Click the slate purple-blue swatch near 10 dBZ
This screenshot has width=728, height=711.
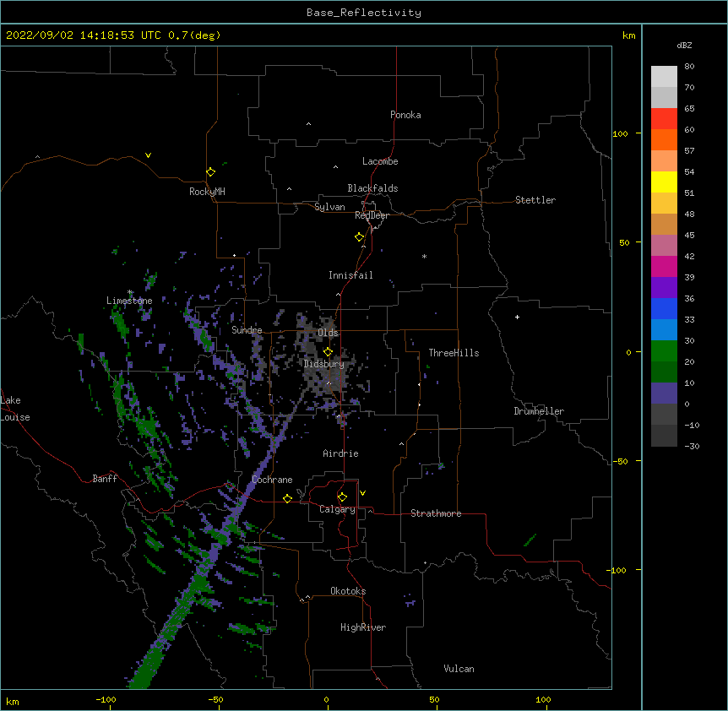[664, 393]
